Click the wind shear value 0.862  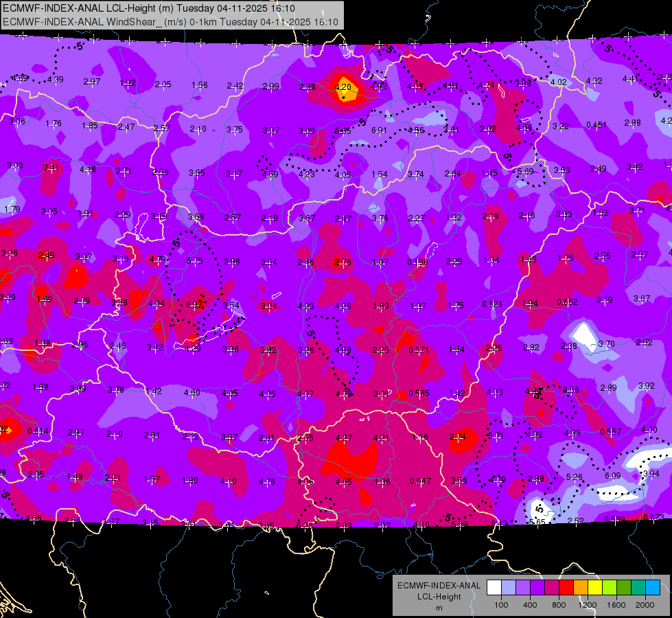click(x=567, y=302)
